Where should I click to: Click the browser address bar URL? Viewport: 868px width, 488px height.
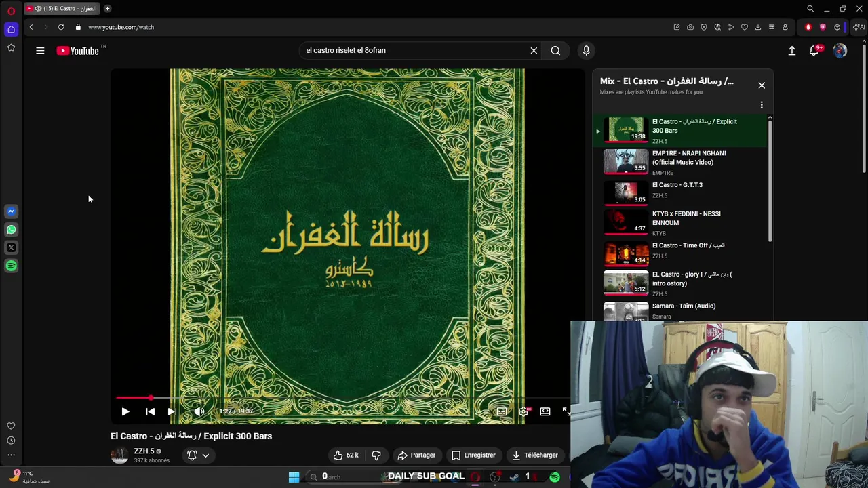coord(121,27)
